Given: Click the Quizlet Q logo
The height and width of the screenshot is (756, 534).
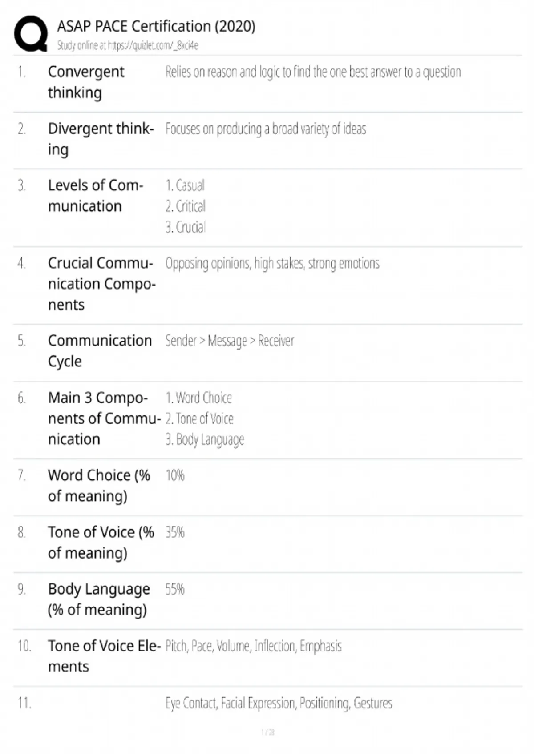Looking at the screenshot, I should [x=31, y=34].
